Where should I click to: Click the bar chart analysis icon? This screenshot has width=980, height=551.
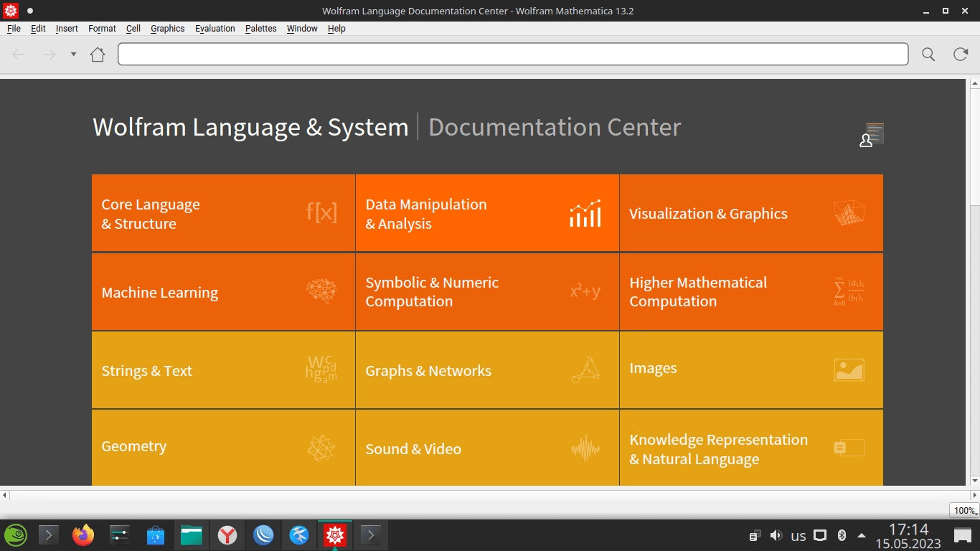pyautogui.click(x=585, y=214)
